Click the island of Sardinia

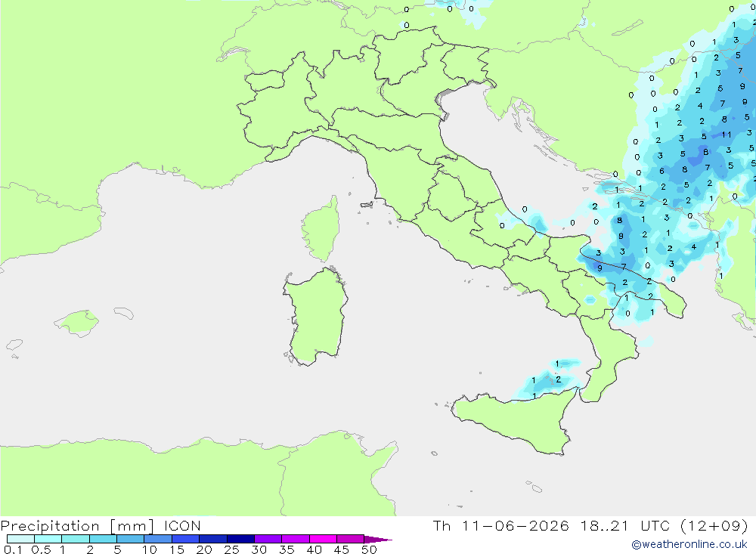point(315,316)
